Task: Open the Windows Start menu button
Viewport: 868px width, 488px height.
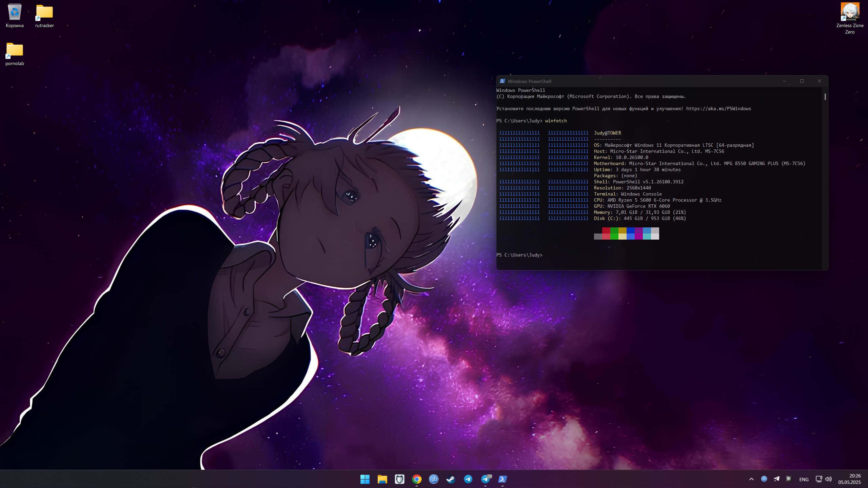Action: tap(365, 479)
